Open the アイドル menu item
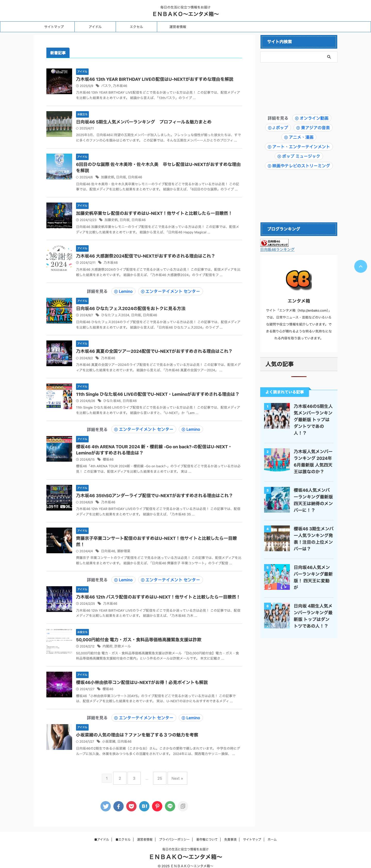The height and width of the screenshot is (868, 371). pos(95,27)
